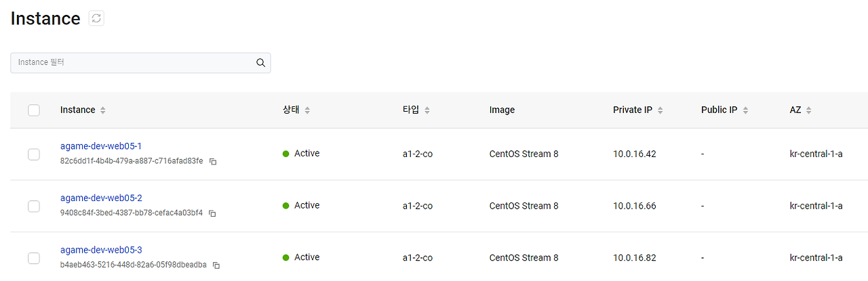This screenshot has height=281, width=868.
Task: Sort by Public IP column arrows
Action: 745,110
